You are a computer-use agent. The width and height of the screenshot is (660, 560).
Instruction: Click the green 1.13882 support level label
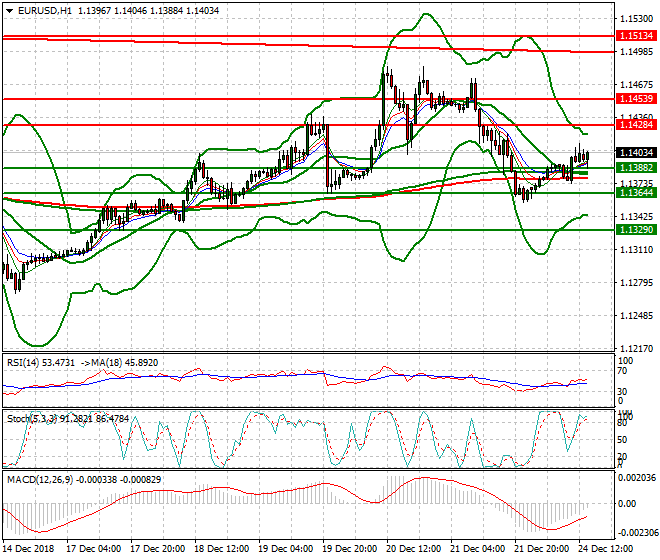click(636, 168)
